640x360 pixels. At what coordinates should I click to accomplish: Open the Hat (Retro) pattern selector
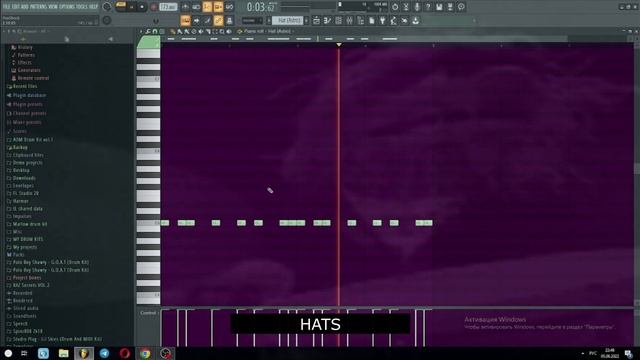[288, 20]
